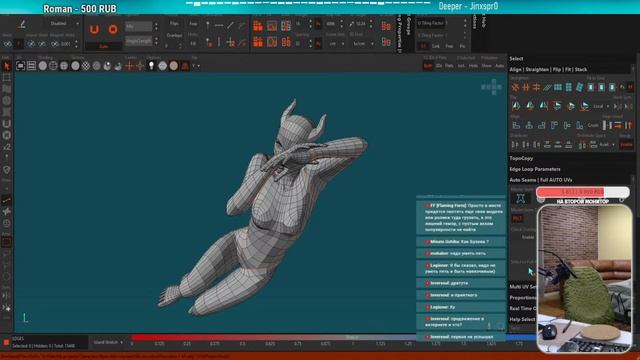Open the Avail. dropdown in Distribute row
This screenshot has width=640, height=360.
pos(607,144)
